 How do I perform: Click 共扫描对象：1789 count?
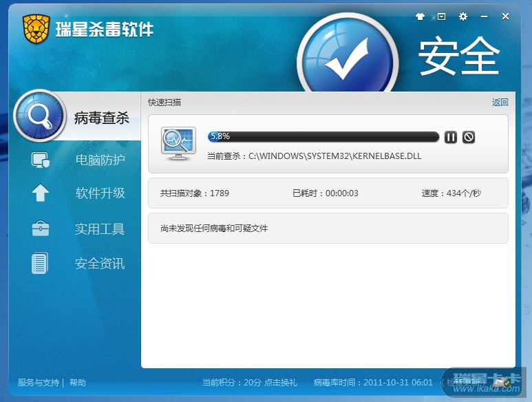[194, 193]
